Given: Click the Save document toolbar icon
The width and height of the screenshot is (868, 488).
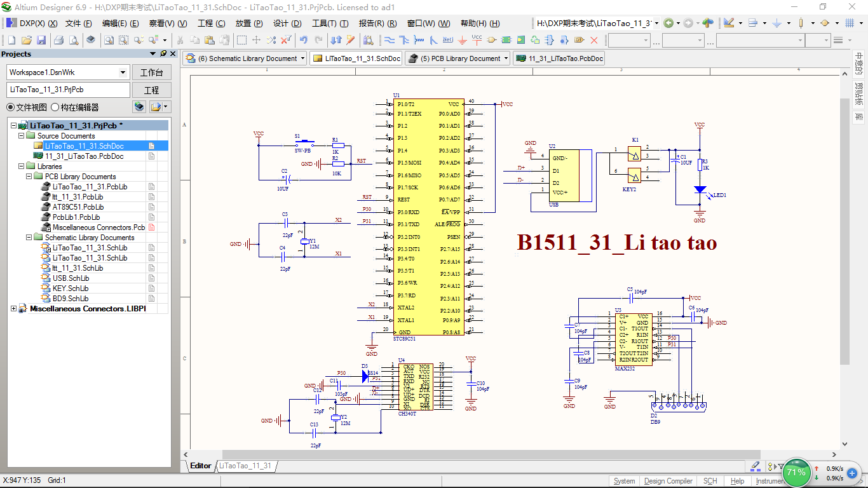Looking at the screenshot, I should (x=41, y=40).
